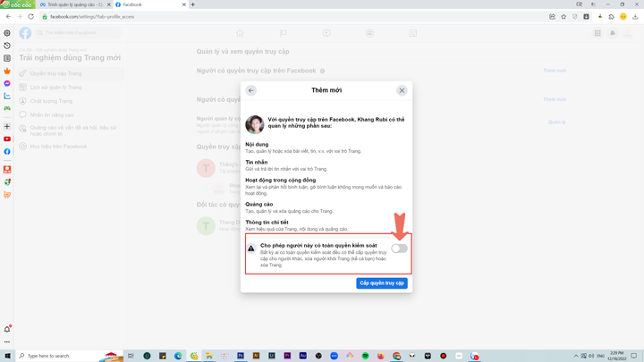Click the Cốc Cốc logo menu button
The width and height of the screenshot is (644, 362).
pos(18,4)
